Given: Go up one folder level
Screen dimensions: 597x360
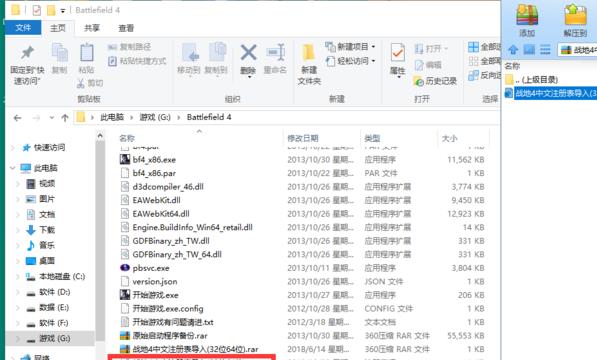Looking at the screenshot, I should (65, 118).
